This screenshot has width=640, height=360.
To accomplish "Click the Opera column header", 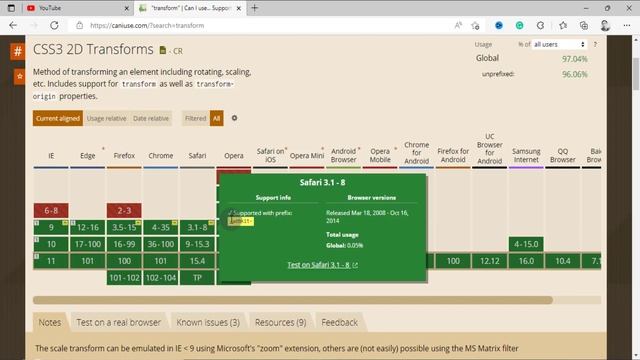I will click(x=233, y=156).
